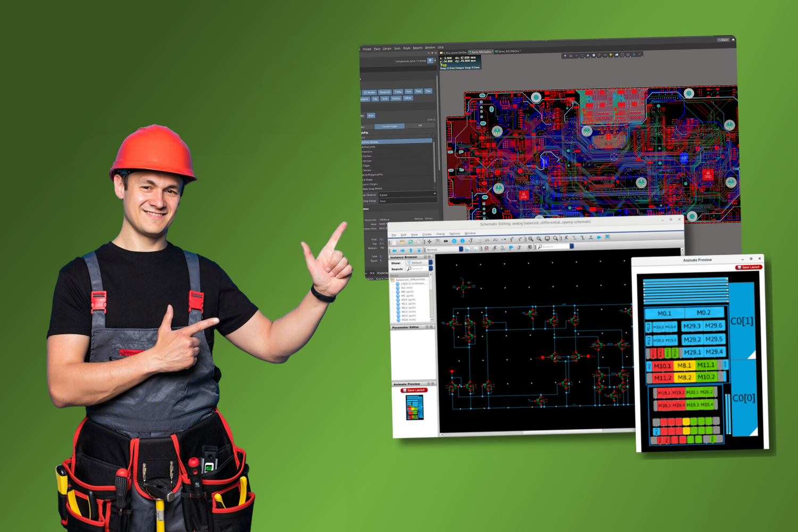
Task: Select the C0[0] capacitor block in preview
Action: (x=743, y=398)
